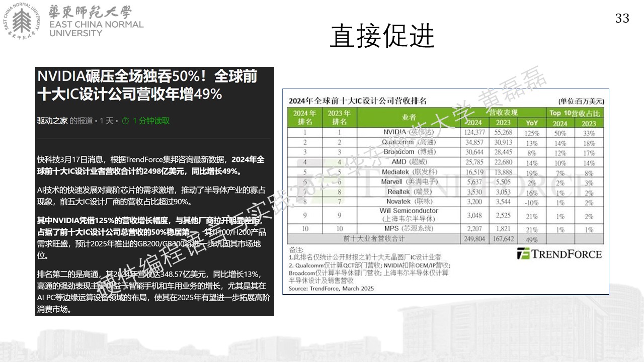Click note 2 starting with Qualcomm仅计算QCT部门营收
This screenshot has height=362, width=644.
point(369,273)
